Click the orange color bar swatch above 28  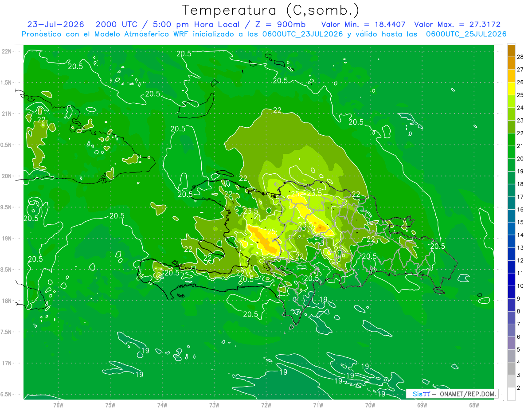click(511, 51)
